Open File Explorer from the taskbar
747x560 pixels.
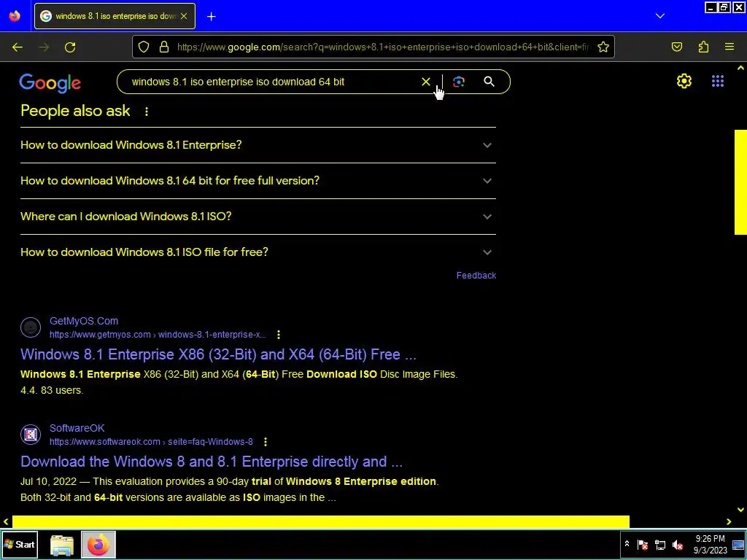[62, 545]
